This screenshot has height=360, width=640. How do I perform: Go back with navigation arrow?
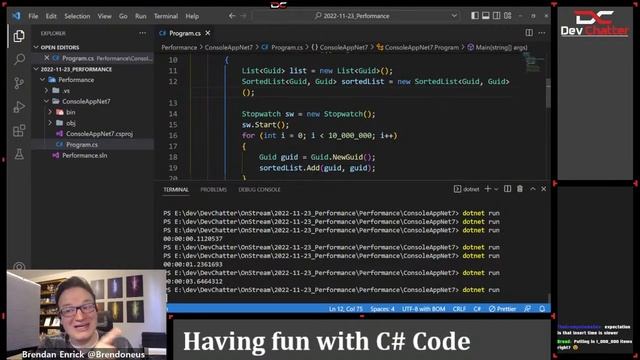pyautogui.click(x=232, y=16)
